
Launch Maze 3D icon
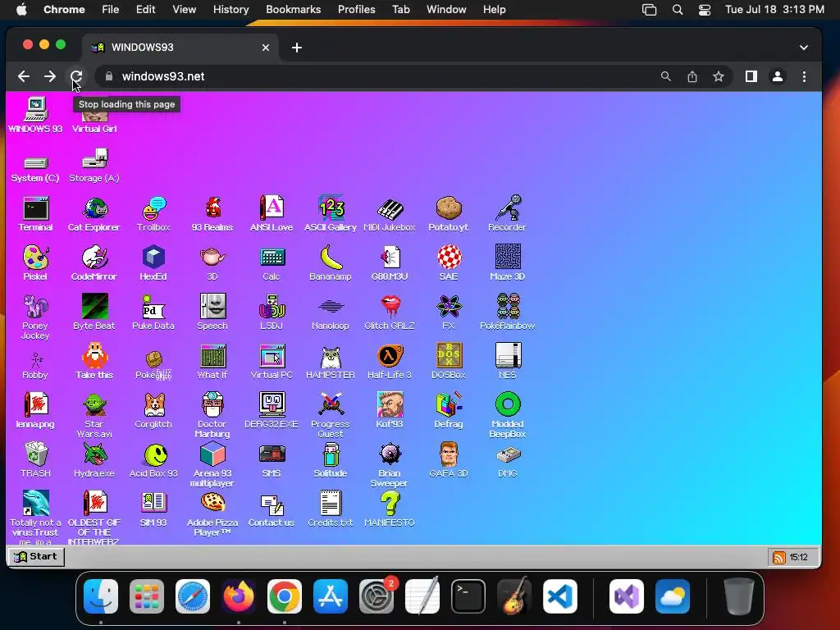pos(507,263)
